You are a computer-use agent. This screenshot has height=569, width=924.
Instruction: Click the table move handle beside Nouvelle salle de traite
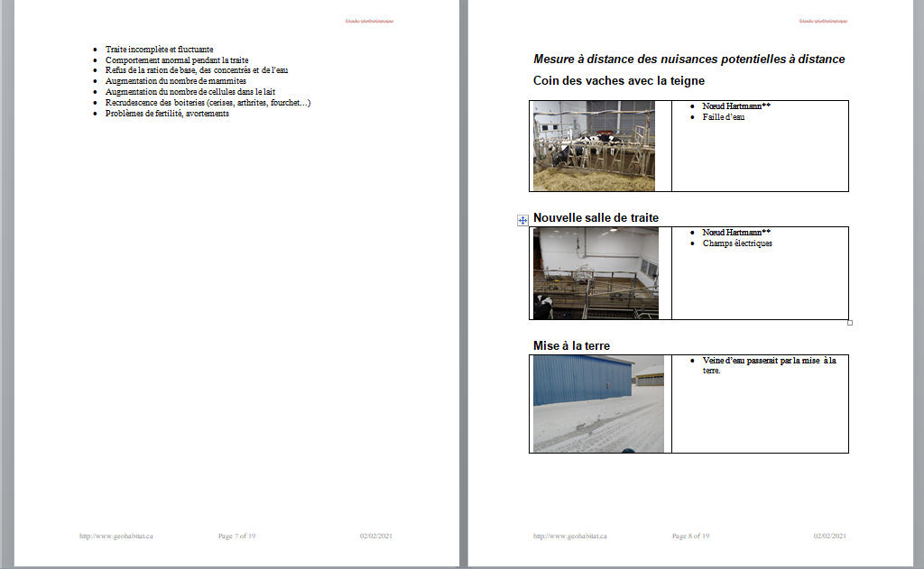[522, 220]
